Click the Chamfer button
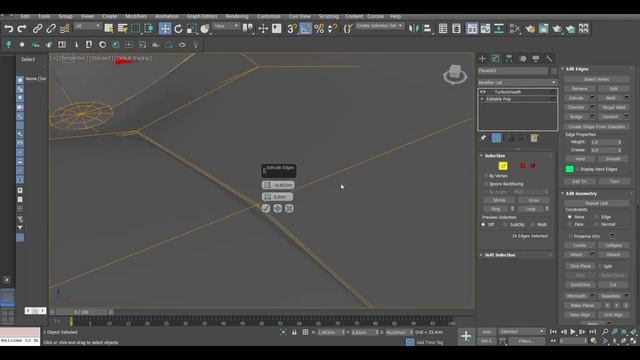The height and width of the screenshot is (360, 640). click(x=576, y=107)
